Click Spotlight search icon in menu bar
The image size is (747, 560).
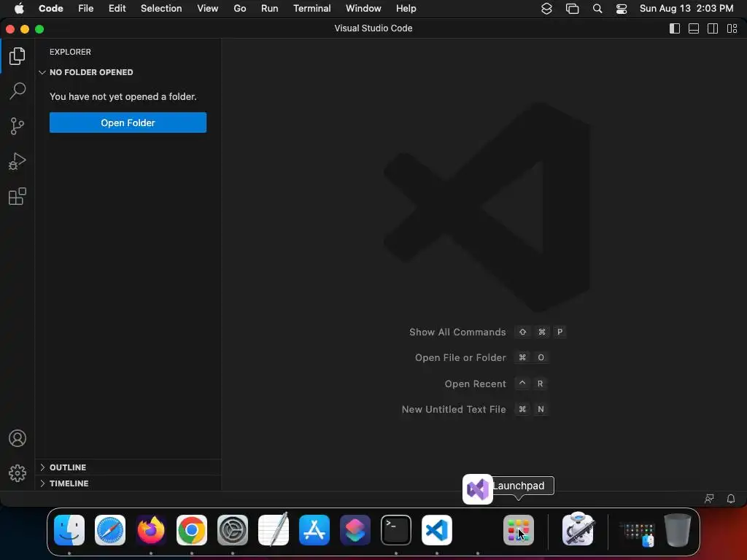[597, 9]
